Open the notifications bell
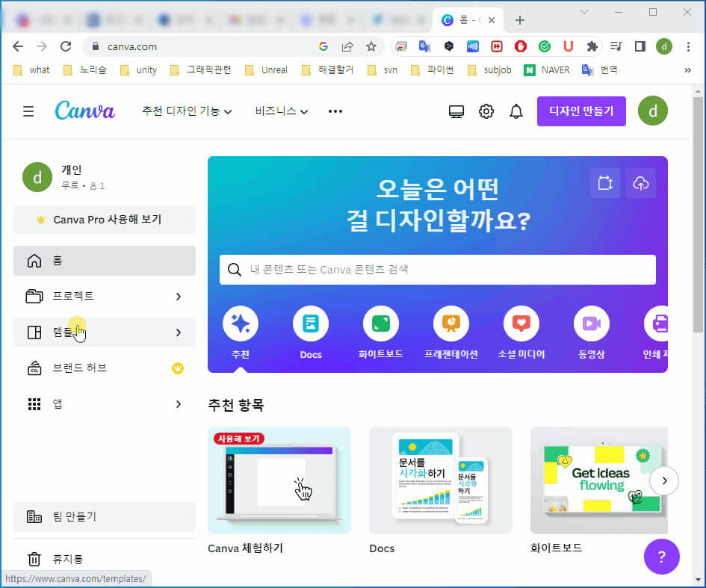 tap(516, 111)
